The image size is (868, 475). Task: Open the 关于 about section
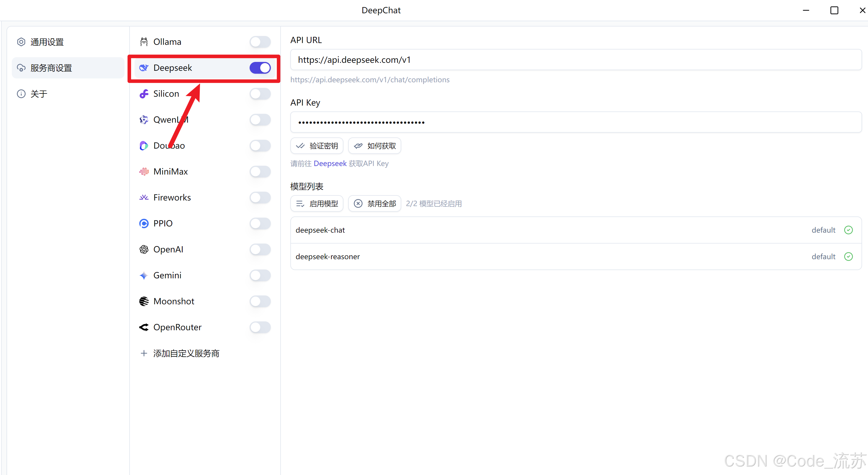(39, 93)
